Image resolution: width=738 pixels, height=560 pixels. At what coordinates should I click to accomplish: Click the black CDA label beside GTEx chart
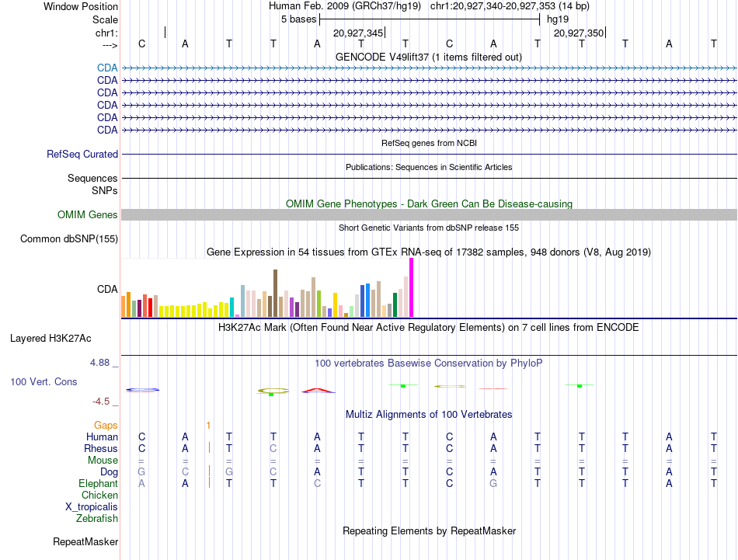coord(107,289)
